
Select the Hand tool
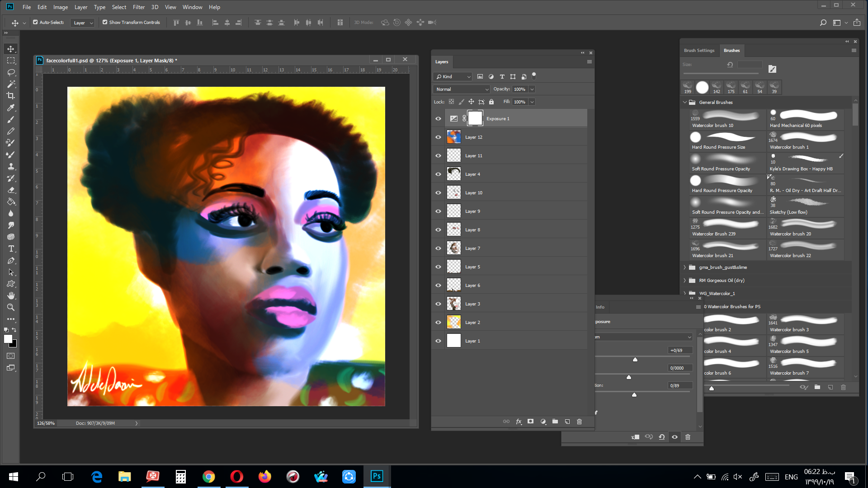11,296
